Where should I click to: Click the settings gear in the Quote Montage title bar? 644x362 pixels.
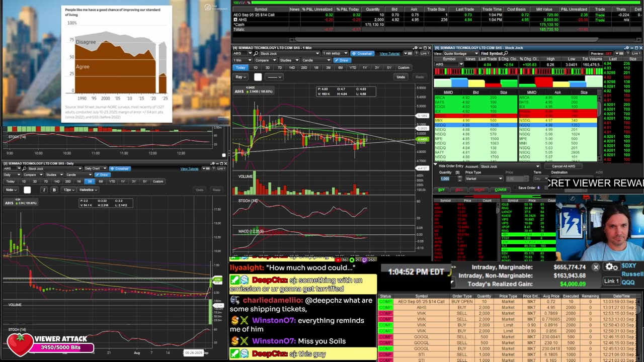pos(626,48)
